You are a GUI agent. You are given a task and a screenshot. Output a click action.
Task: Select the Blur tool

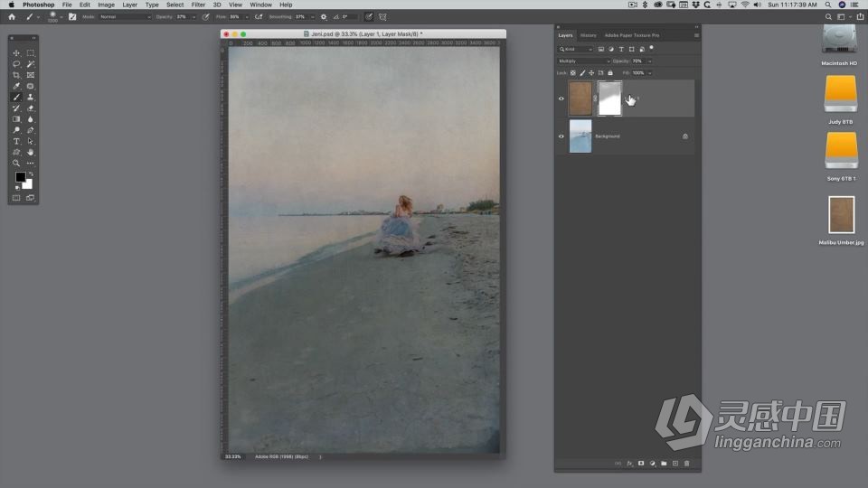tap(31, 119)
